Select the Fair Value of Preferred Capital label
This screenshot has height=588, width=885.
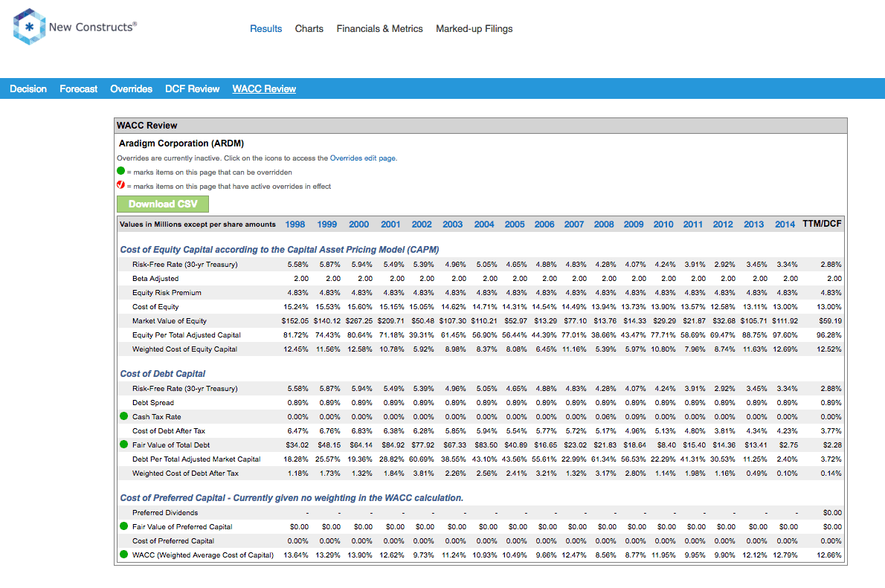[x=182, y=527]
